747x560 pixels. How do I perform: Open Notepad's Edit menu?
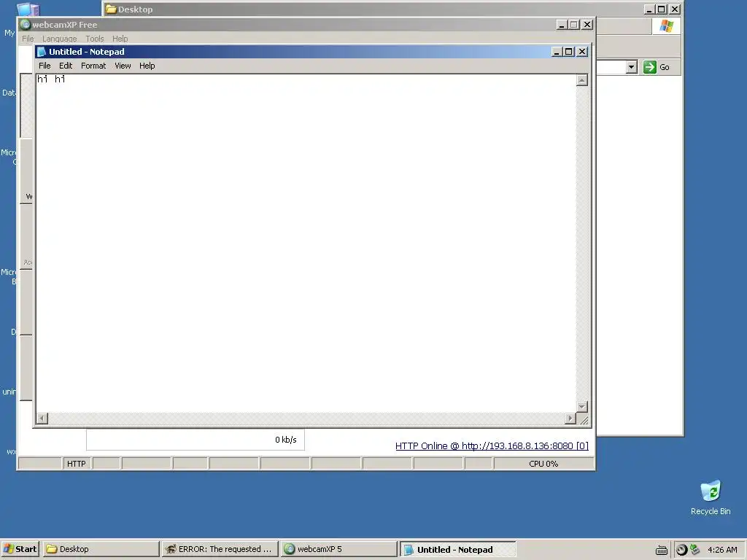tap(66, 66)
